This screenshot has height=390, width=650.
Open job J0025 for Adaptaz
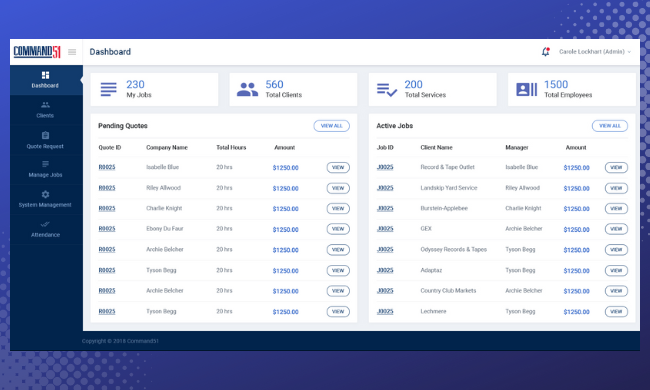pos(385,271)
